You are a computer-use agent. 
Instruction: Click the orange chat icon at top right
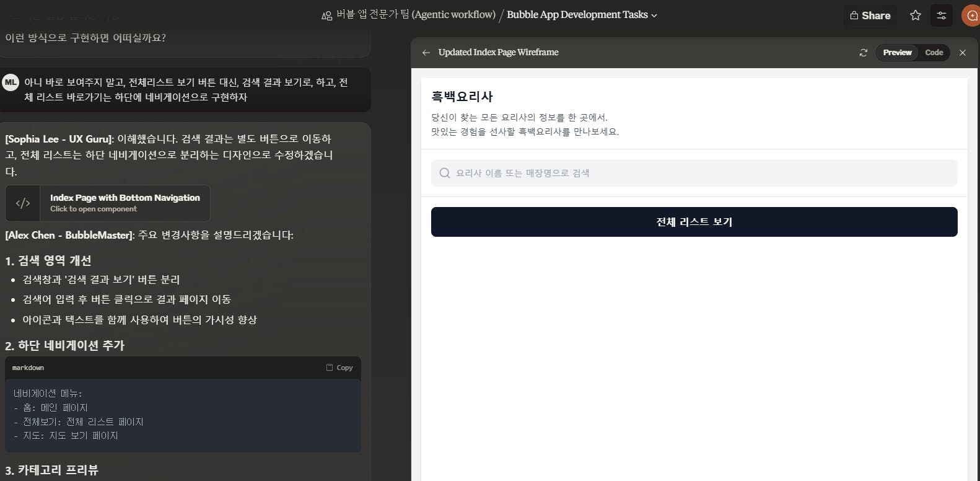pyautogui.click(x=971, y=15)
